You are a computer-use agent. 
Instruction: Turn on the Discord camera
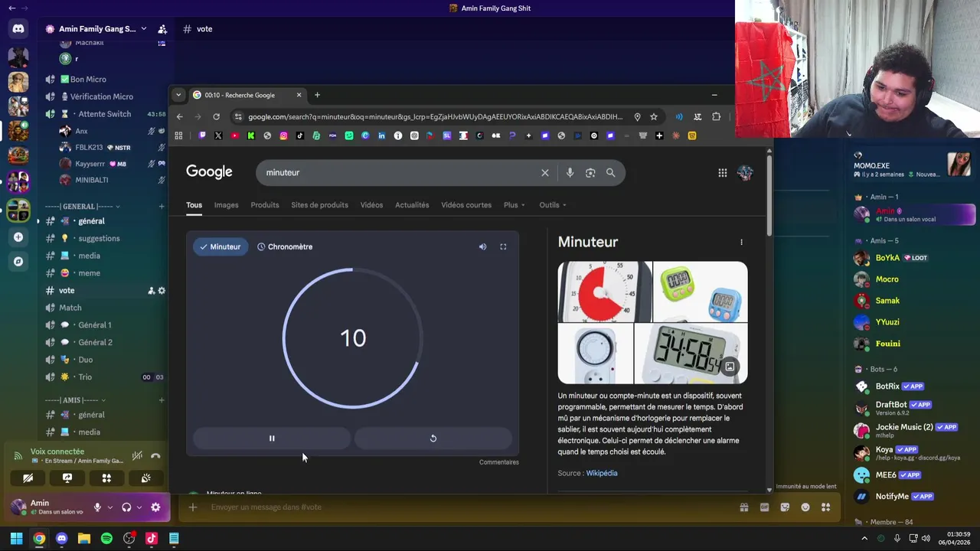pyautogui.click(x=28, y=478)
